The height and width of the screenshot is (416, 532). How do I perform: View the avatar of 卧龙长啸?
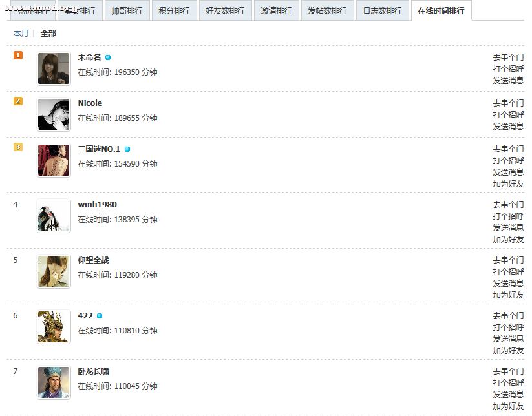(54, 382)
